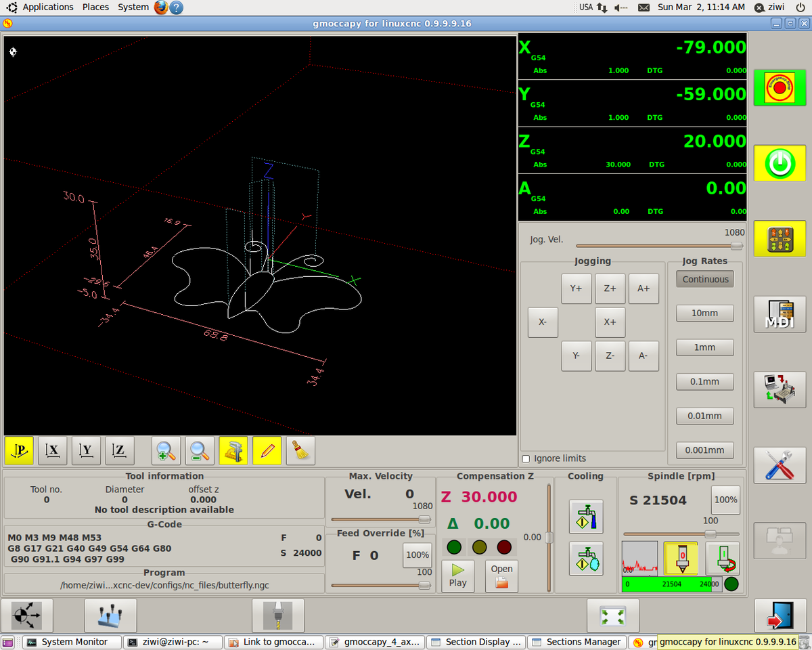812x650 pixels.
Task: Choose the 0.1mm jog increment
Action: (x=705, y=382)
